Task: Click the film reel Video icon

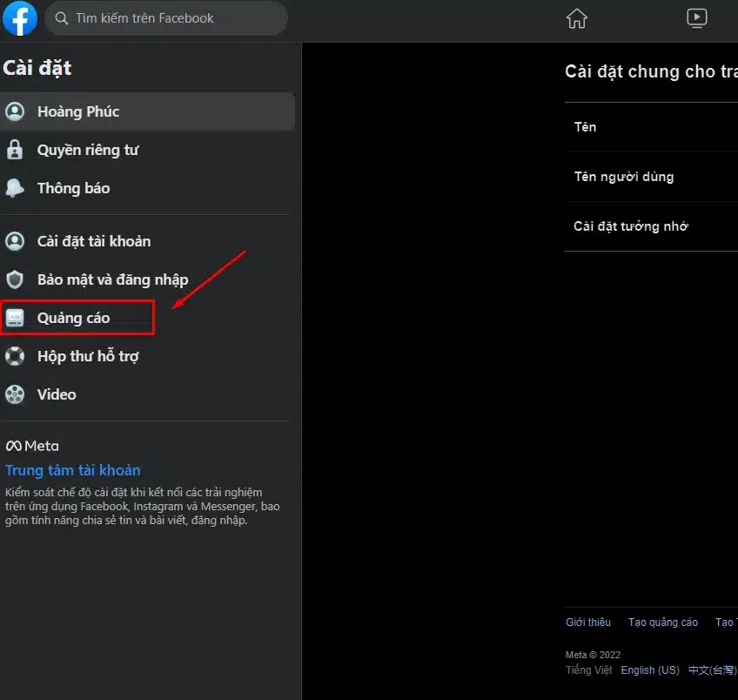Action: point(15,394)
